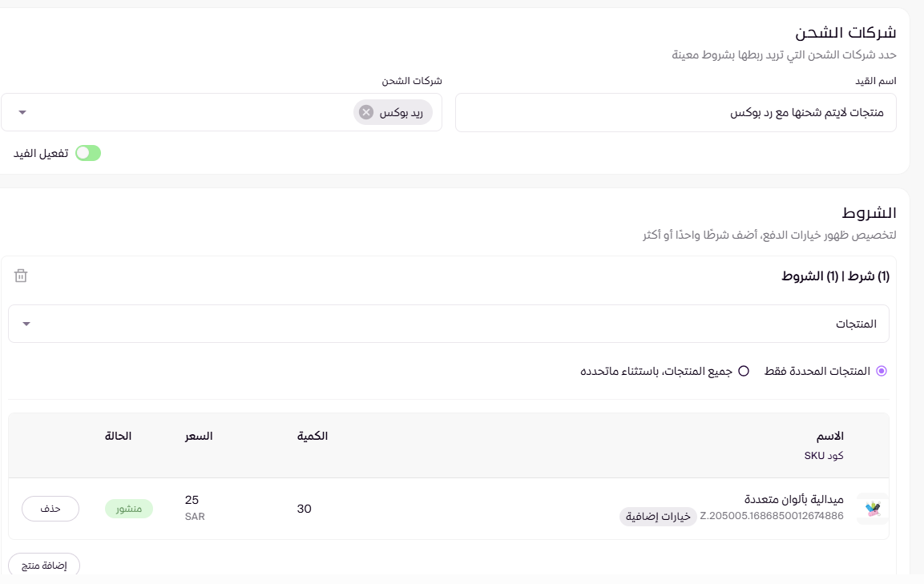Viewport: 924px width, 584px height.
Task: Expand the شركات الشحن dropdown arrow
Action: click(x=22, y=112)
